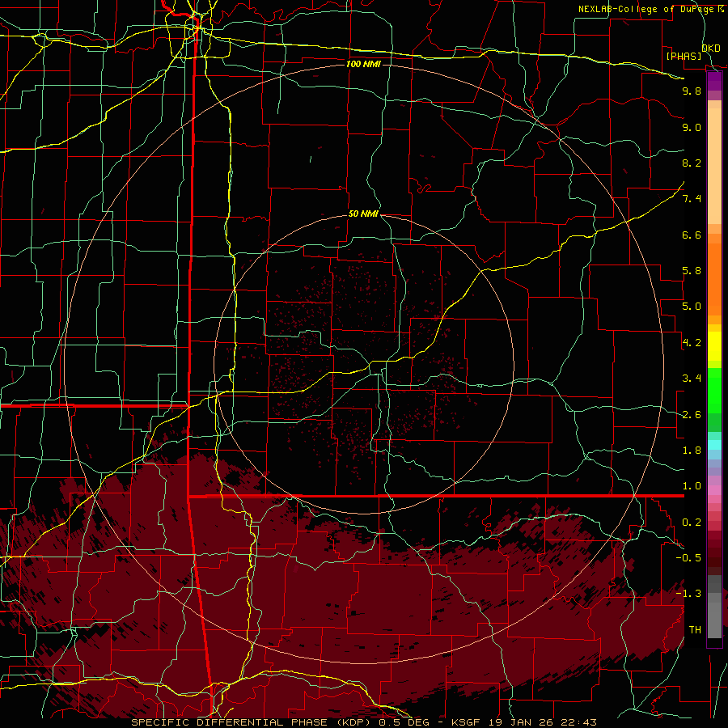728x728 pixels.
Task: Click the 9.0 value on color scale
Action: tap(692, 127)
